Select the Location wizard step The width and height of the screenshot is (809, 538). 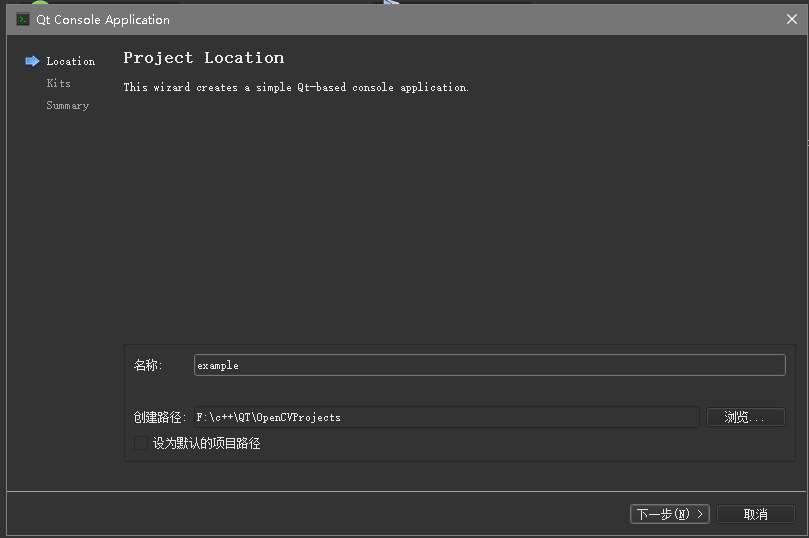coord(71,61)
